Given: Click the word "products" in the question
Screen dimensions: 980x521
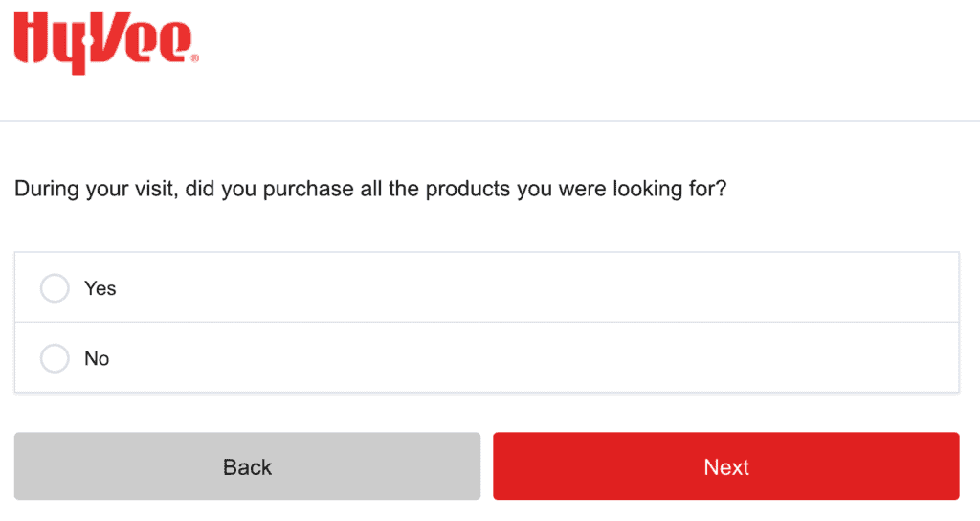Looking at the screenshot, I should [467, 189].
